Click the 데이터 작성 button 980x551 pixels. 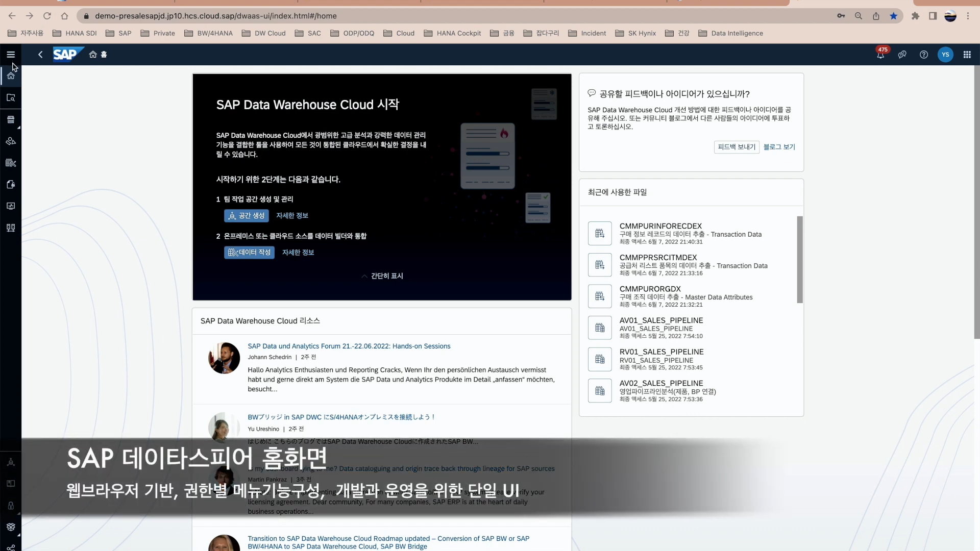[x=249, y=253]
